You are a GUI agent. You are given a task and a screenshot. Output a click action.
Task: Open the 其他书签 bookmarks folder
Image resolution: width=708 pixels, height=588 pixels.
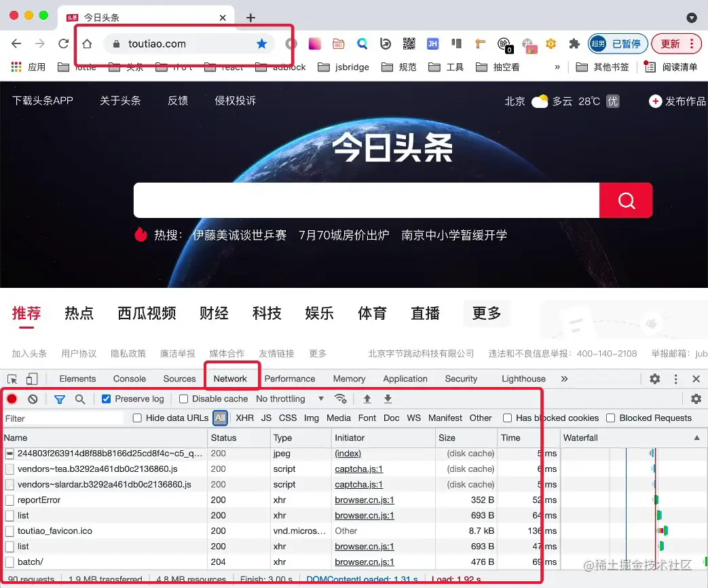click(602, 67)
